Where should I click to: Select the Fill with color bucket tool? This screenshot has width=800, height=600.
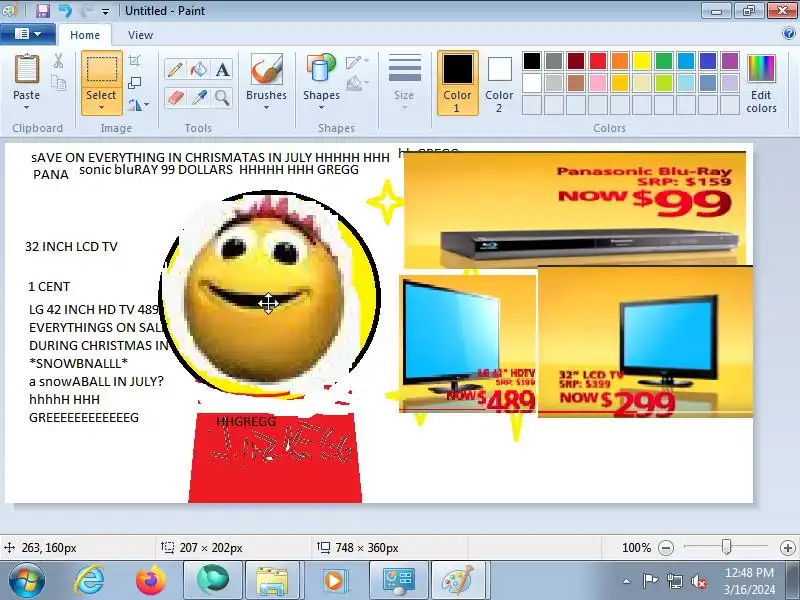coord(199,69)
